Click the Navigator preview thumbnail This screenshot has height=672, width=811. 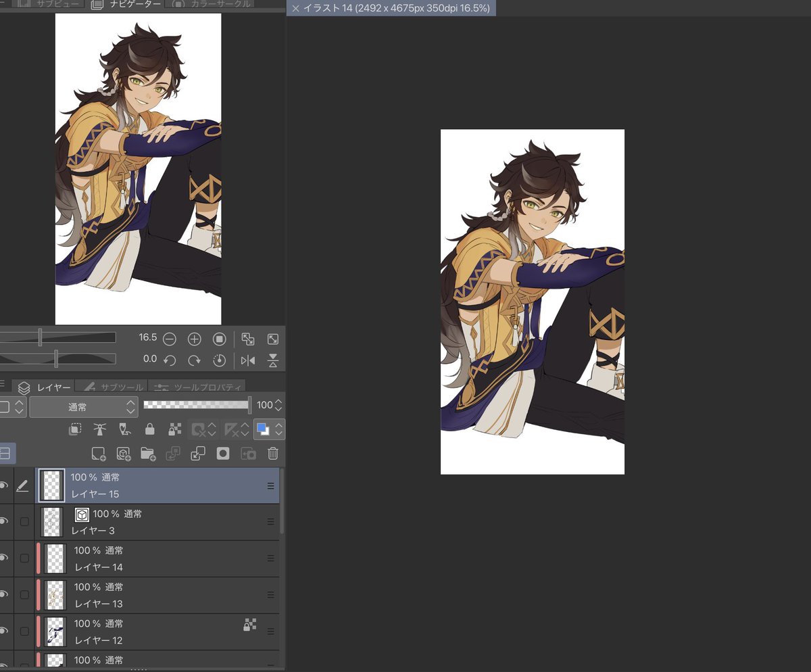(x=138, y=168)
